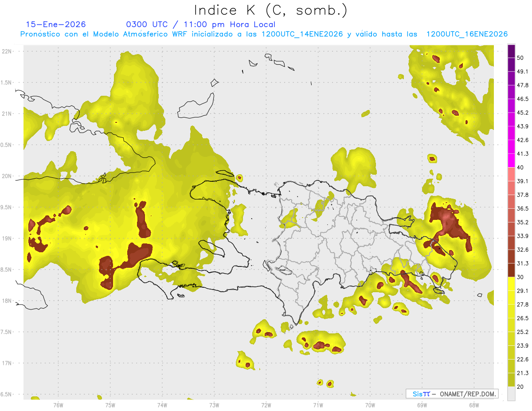
Task: Click the '26.5' colorbar value
Action: click(x=523, y=318)
